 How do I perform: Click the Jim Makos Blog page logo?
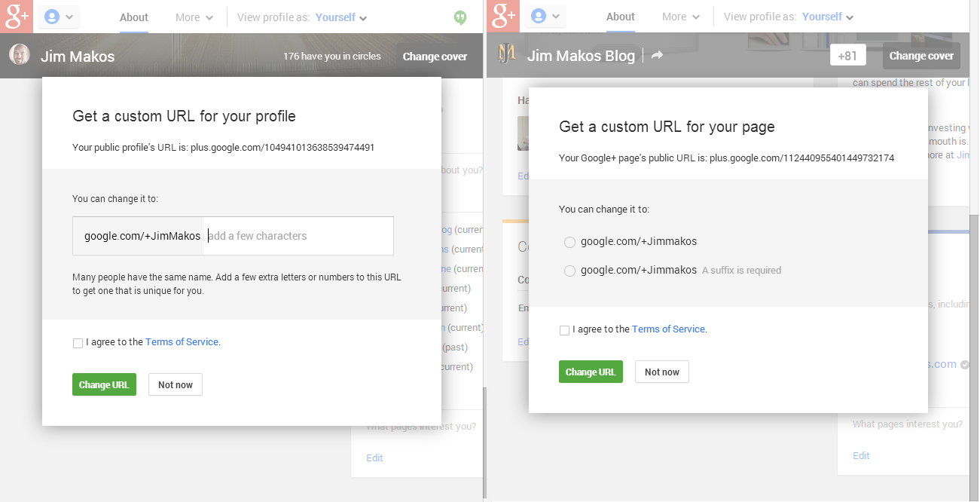507,55
